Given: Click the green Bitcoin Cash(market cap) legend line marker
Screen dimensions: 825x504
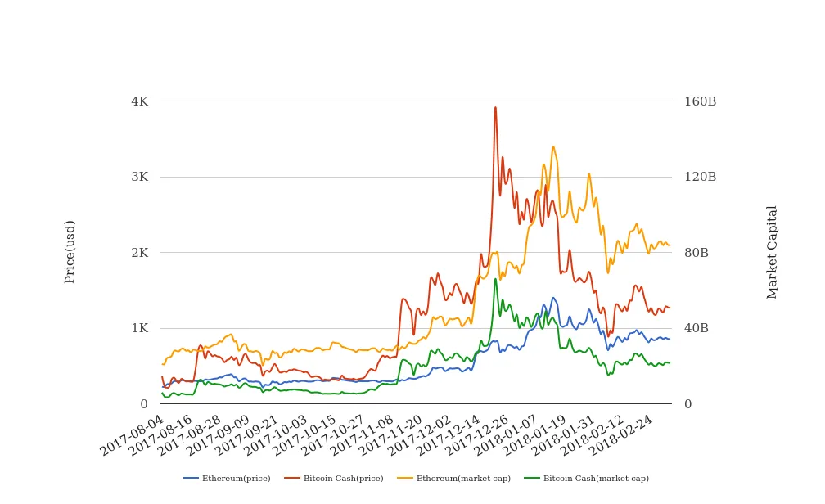Looking at the screenshot, I should click(x=532, y=478).
